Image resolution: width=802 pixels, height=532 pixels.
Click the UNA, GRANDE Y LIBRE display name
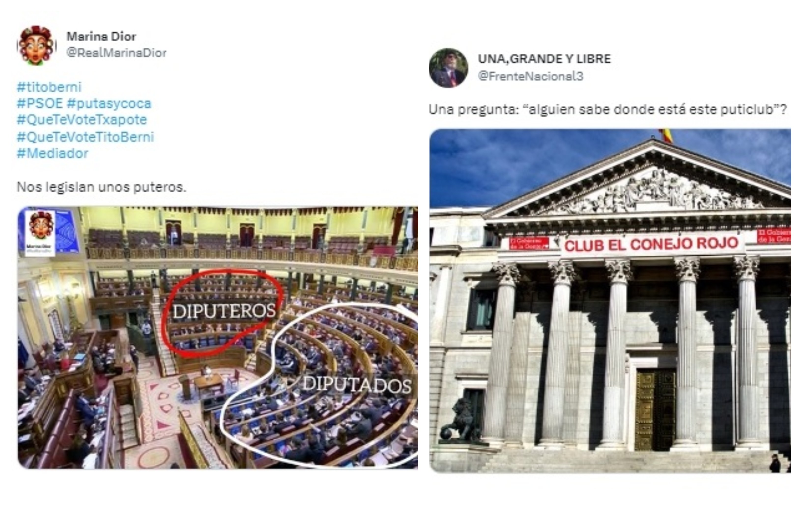(544, 59)
